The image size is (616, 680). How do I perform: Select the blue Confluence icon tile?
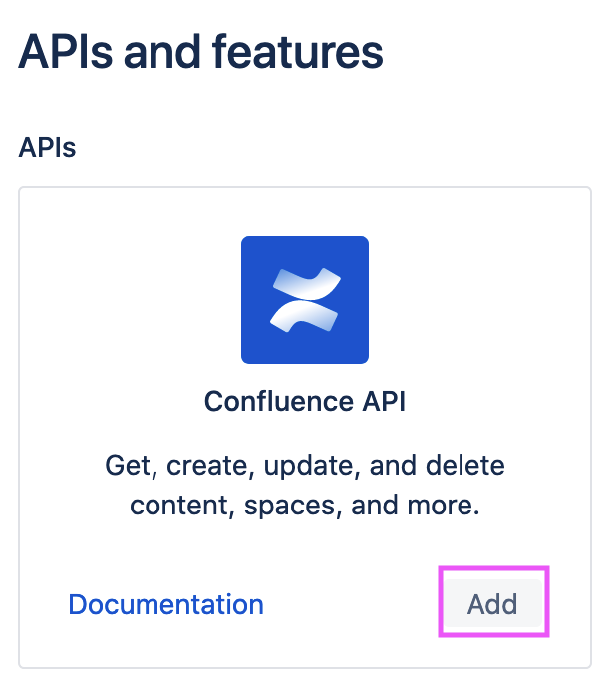pyautogui.click(x=304, y=299)
